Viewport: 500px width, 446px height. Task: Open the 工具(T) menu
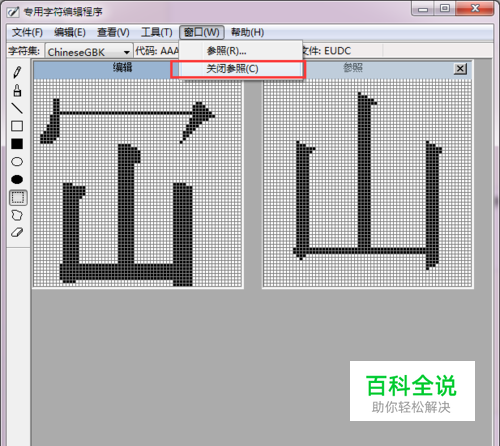tap(157, 32)
